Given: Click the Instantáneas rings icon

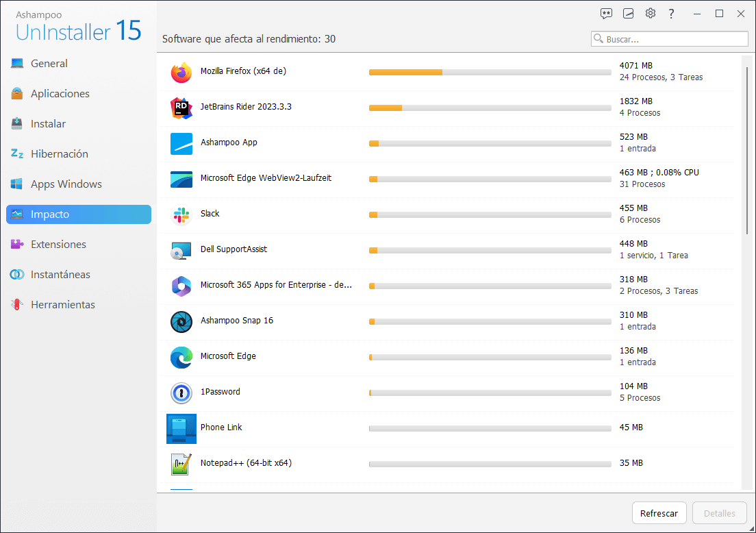Looking at the screenshot, I should pyautogui.click(x=17, y=275).
